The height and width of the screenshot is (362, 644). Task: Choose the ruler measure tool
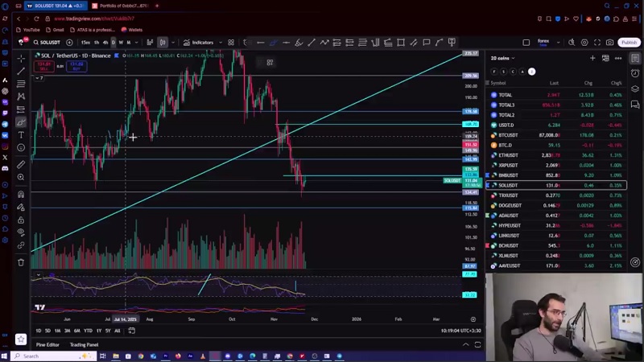21,164
